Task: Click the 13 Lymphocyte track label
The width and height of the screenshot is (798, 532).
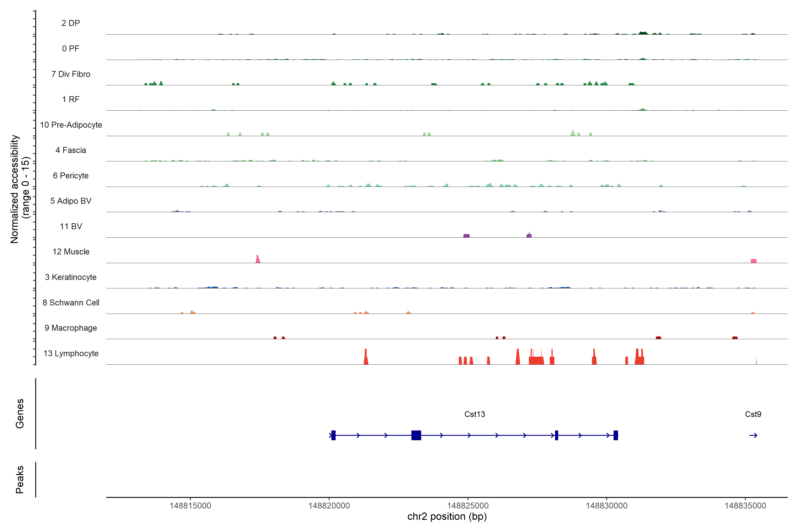Action: tap(71, 354)
